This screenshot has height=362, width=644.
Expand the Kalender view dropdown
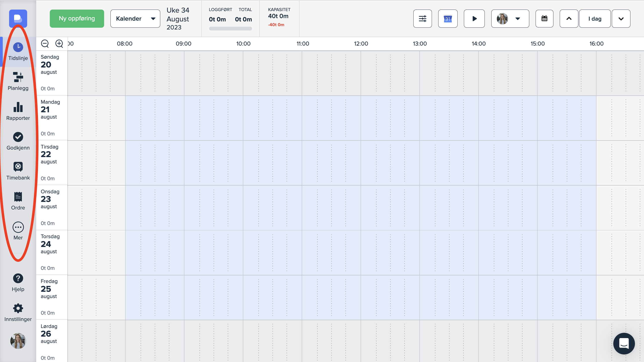pyautogui.click(x=135, y=19)
